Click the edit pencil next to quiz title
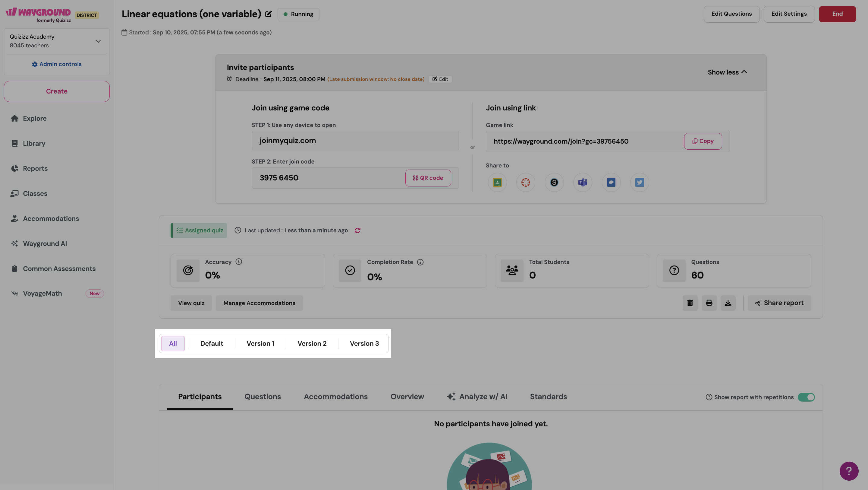Viewport: 868px width, 490px height. tap(269, 14)
